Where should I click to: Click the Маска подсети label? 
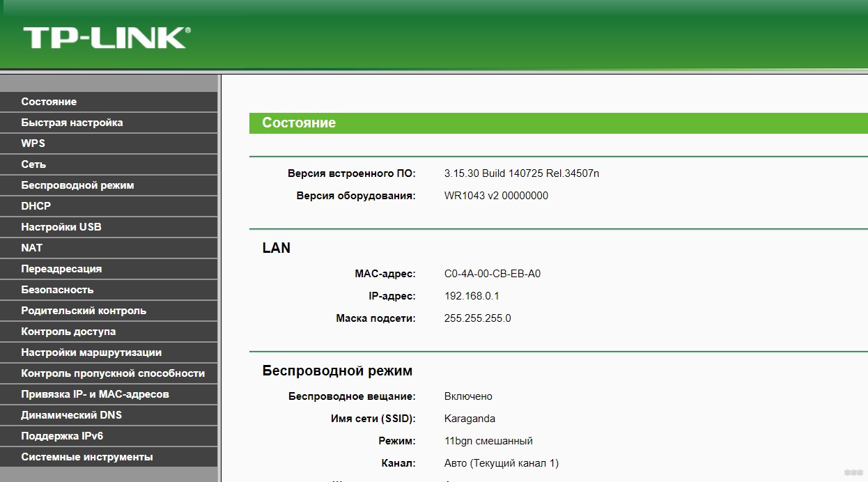click(375, 318)
